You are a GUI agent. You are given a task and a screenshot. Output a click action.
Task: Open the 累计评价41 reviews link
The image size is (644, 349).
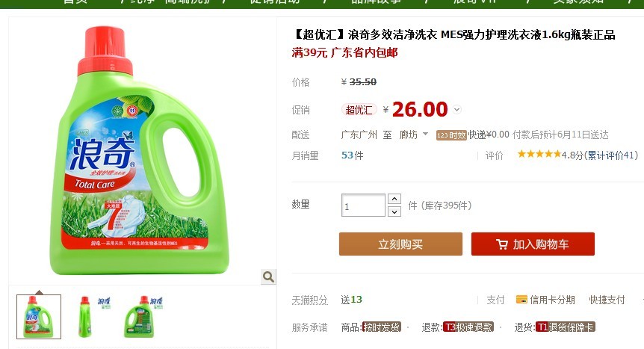(612, 155)
